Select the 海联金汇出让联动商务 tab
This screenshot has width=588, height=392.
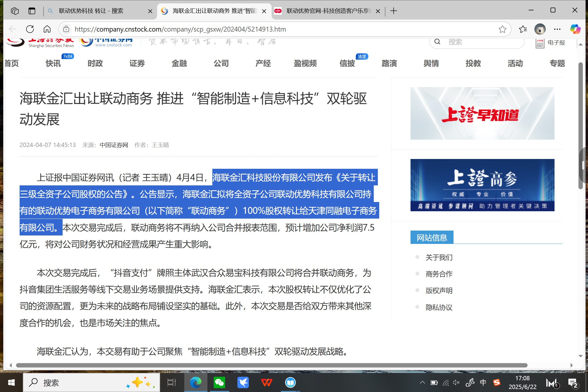point(215,11)
